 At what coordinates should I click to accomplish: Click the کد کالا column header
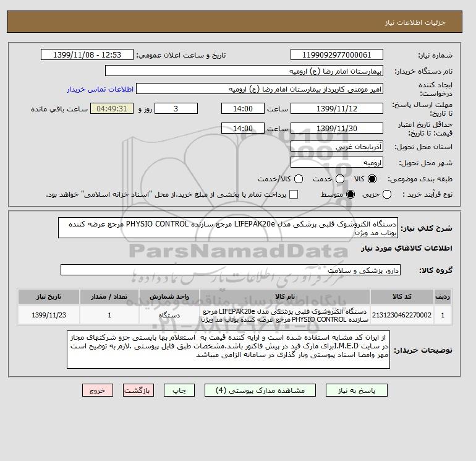[x=402, y=296]
